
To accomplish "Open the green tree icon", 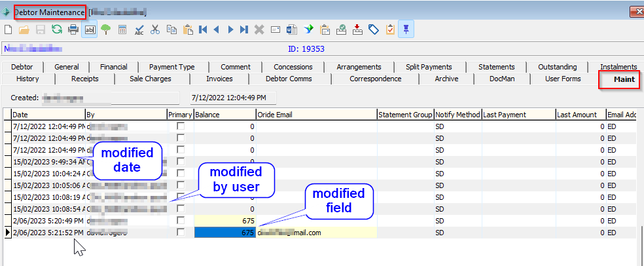I will (x=106, y=29).
